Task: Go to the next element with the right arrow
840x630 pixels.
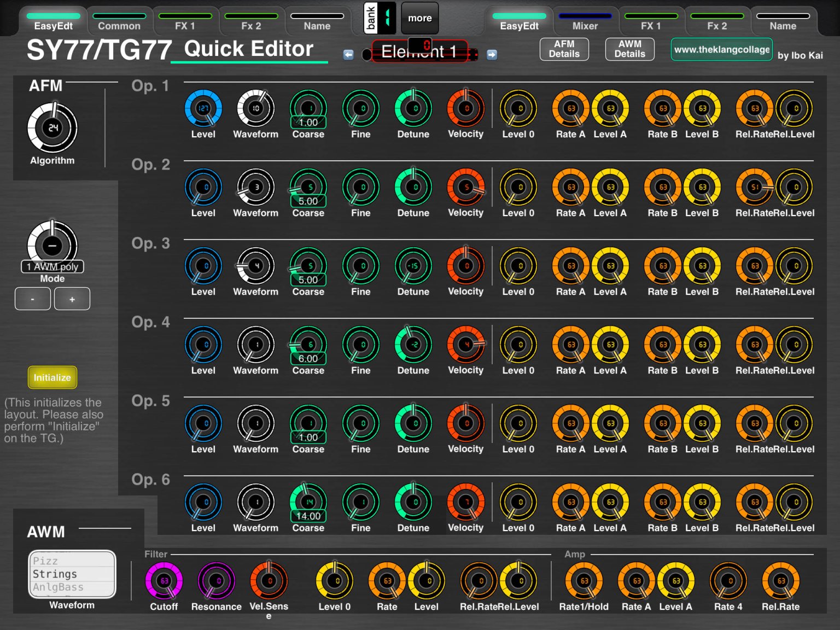Action: (492, 54)
